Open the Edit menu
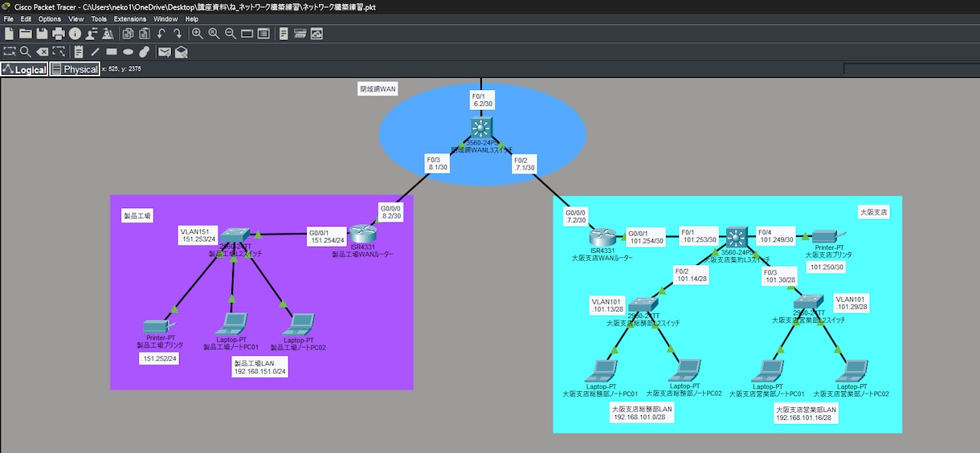 click(x=27, y=18)
